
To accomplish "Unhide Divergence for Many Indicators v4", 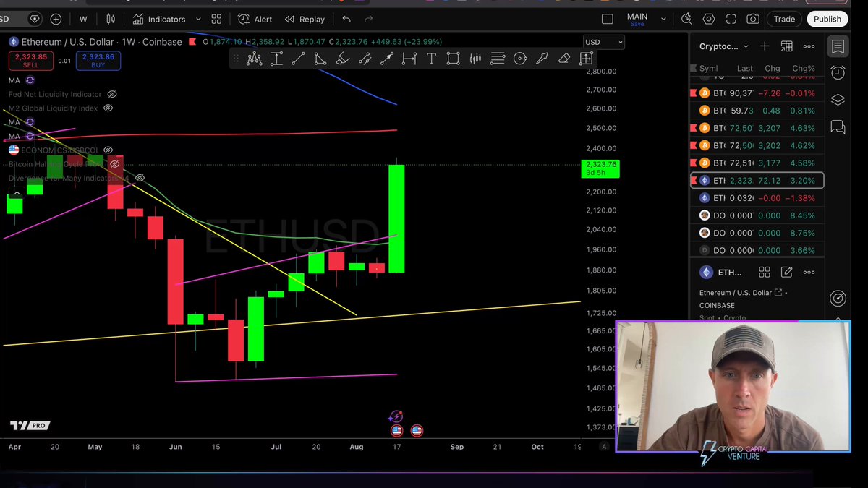I will tap(140, 178).
